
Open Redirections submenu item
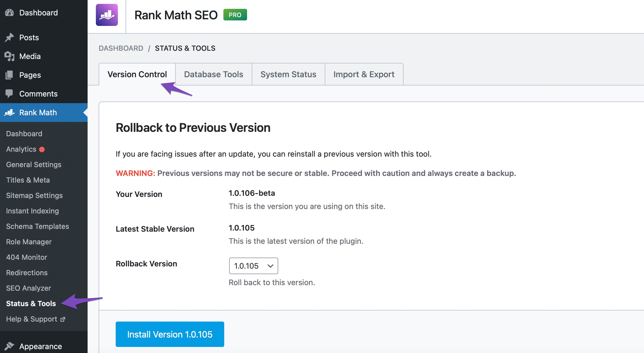pyautogui.click(x=27, y=273)
